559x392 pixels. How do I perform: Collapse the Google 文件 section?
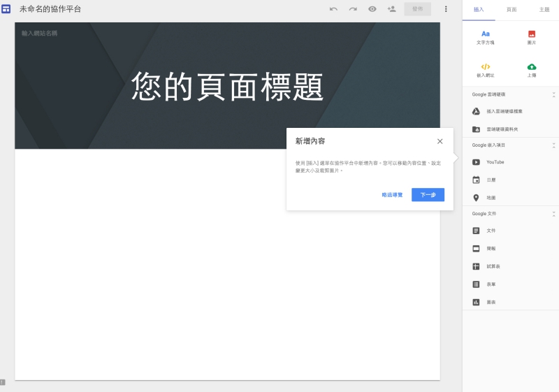[553, 214]
